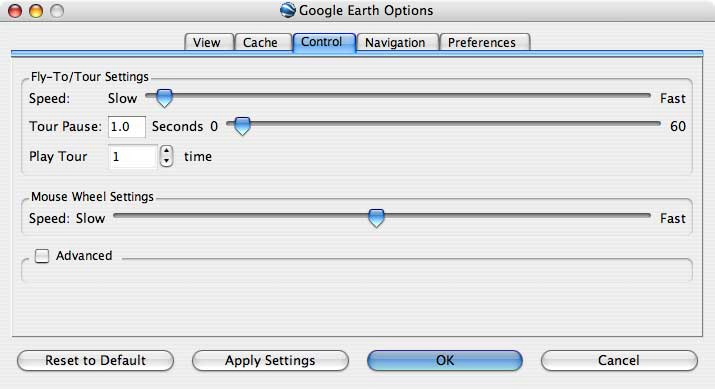
Task: Click the Fly-To/Tour Settings heading
Action: coord(90,77)
